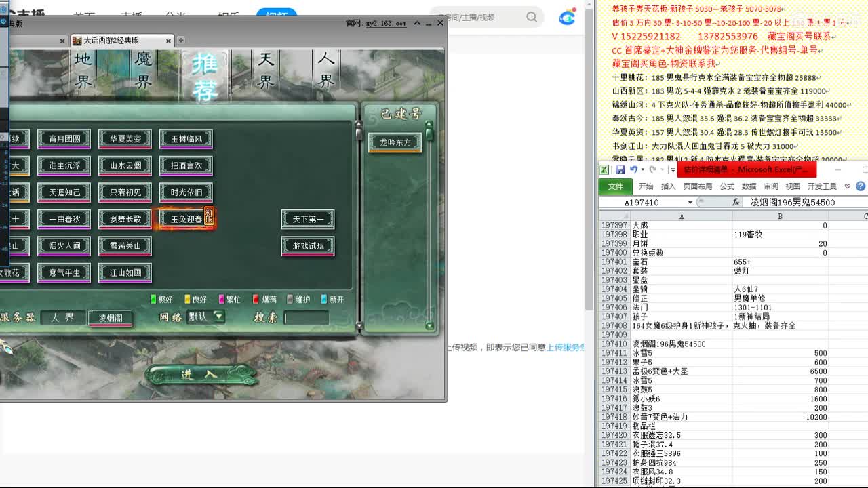Screen dimensions: 868x488
Task: Select Excel column A header
Action: pos(682,216)
